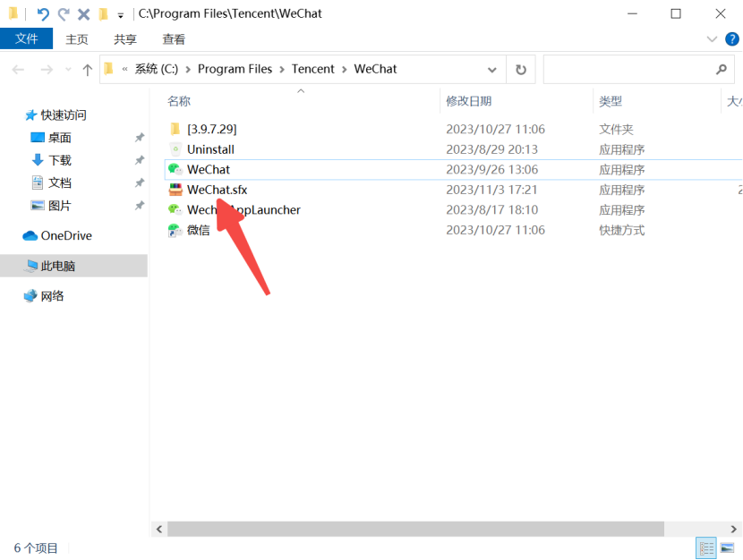This screenshot has width=743, height=560.
Task: Click the 2023/11/3 17:21 date cell
Action: click(x=491, y=190)
